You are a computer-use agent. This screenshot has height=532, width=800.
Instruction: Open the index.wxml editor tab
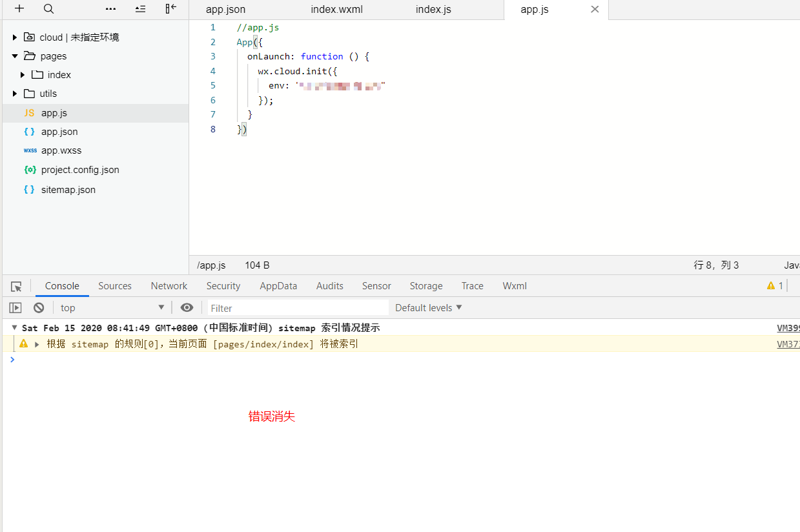tap(336, 9)
